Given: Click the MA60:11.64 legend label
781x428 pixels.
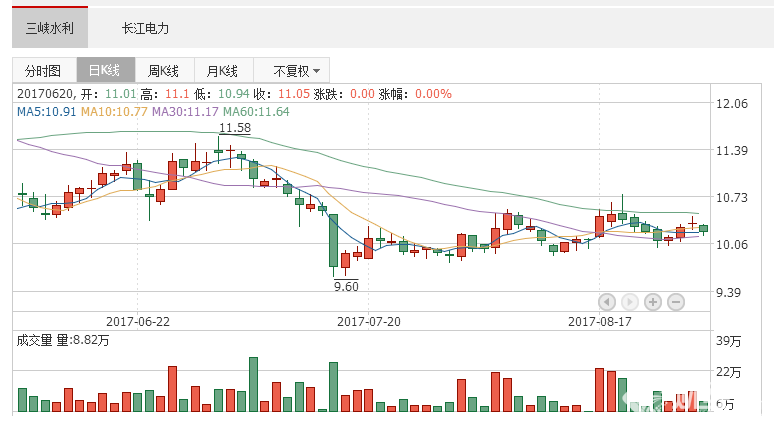Looking at the screenshot, I should click(x=256, y=112).
